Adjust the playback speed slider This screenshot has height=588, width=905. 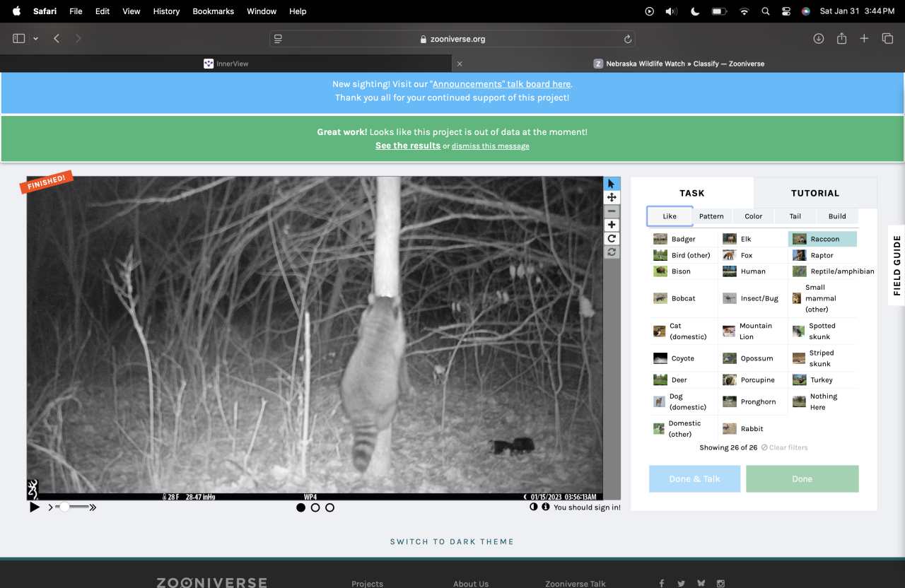[65, 507]
